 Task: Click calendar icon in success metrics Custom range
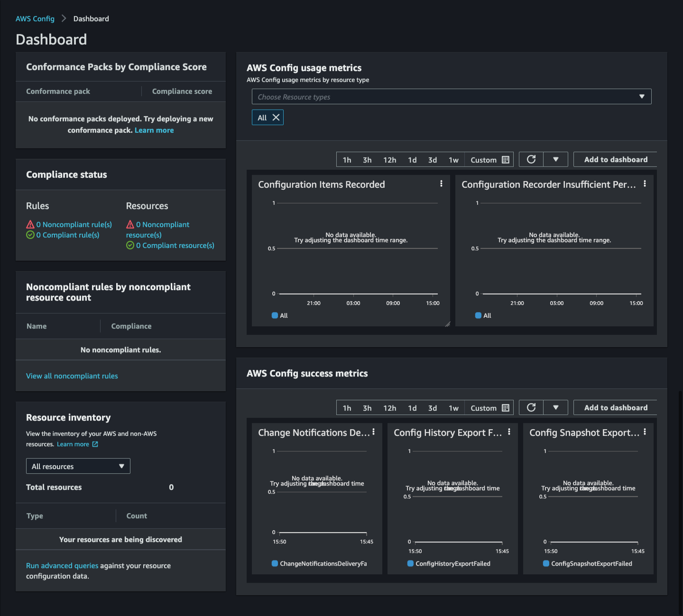point(506,408)
